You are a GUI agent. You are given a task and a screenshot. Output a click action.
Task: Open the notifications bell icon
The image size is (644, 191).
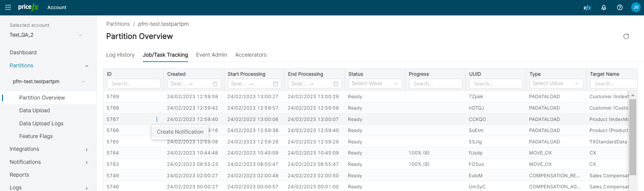pos(604,7)
